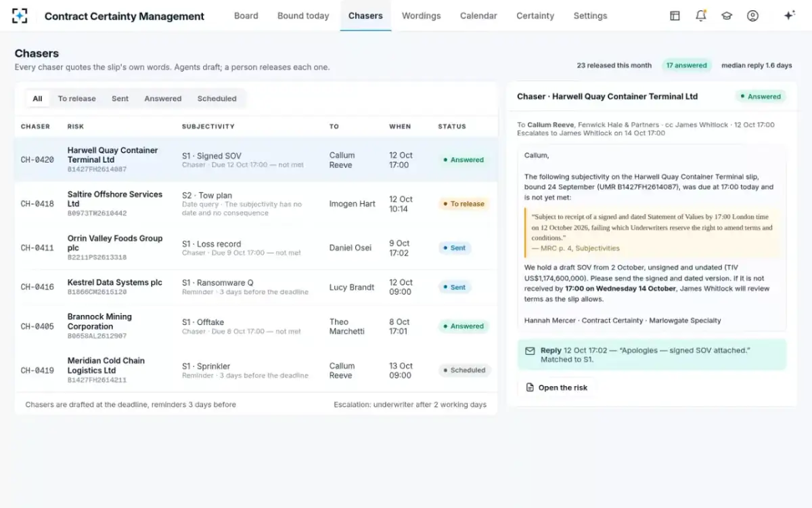The width and height of the screenshot is (812, 508).
Task: Click Daniel Osei recipient
Action: click(351, 248)
